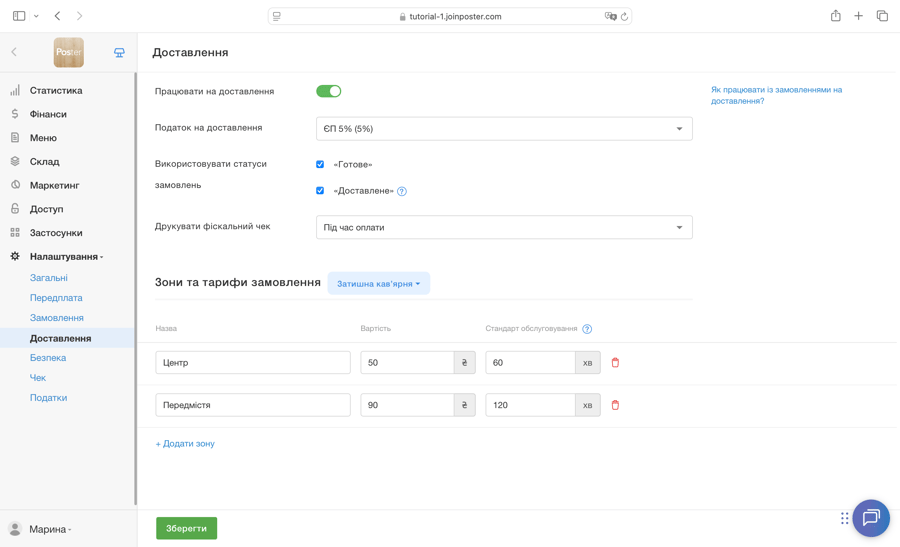Open the POS terminal icon
The image size is (900, 547).
(x=119, y=53)
